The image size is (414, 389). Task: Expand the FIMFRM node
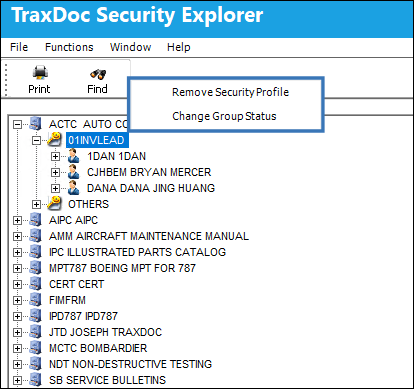point(17,300)
